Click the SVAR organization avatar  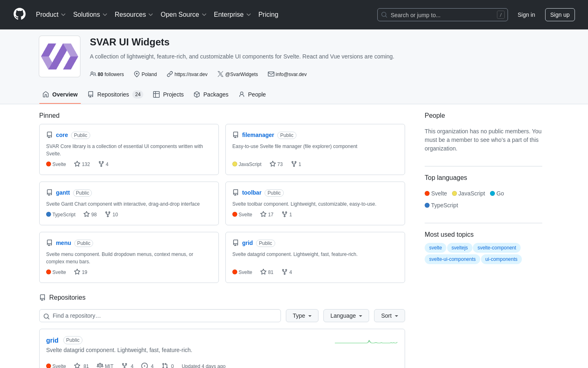60,56
